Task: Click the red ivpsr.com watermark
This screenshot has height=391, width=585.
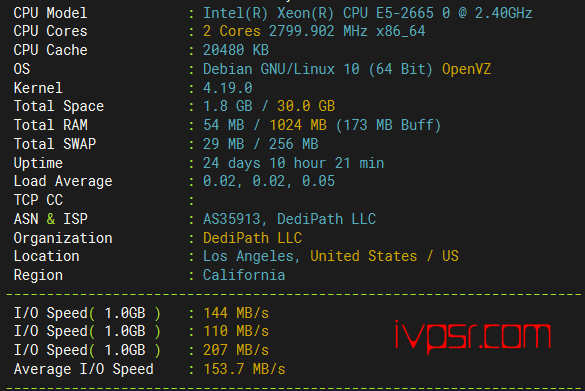Action: (x=473, y=337)
